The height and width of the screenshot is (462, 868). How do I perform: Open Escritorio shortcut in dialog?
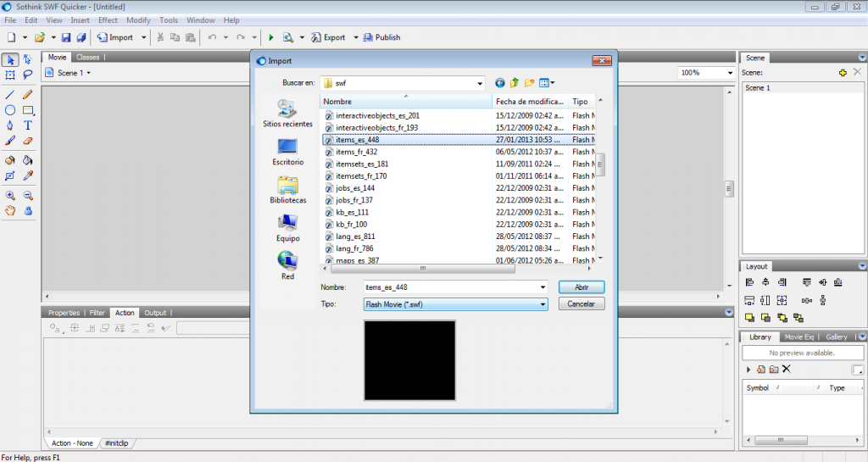[287, 152]
